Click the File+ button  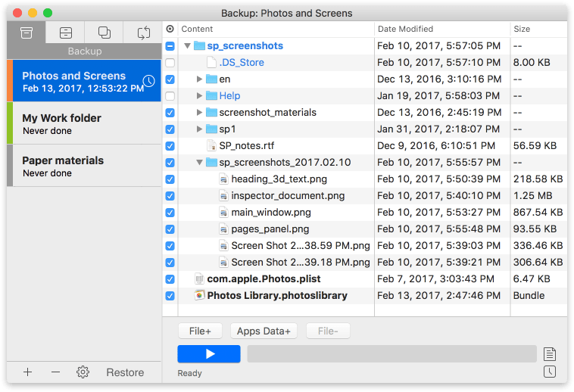pyautogui.click(x=200, y=331)
